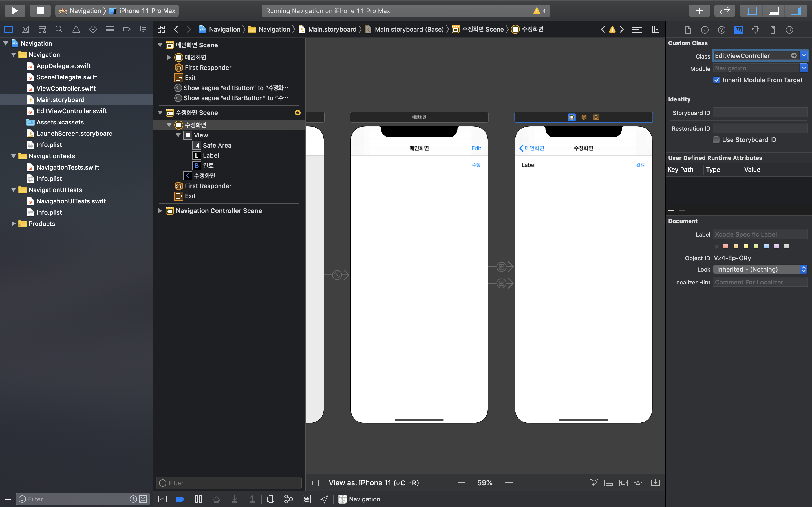Click the Run play button
The image size is (812, 507).
[x=14, y=11]
